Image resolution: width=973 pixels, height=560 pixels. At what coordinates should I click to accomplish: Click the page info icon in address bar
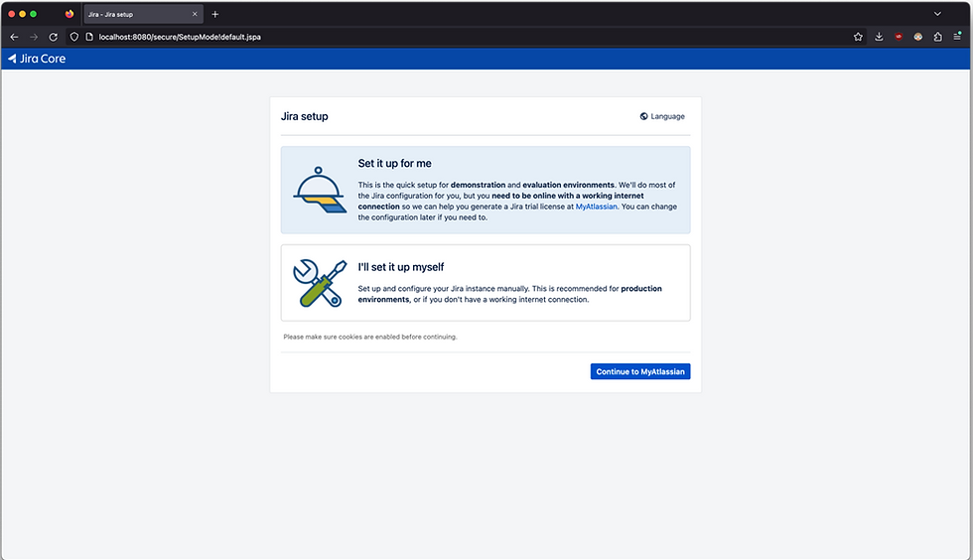click(88, 37)
